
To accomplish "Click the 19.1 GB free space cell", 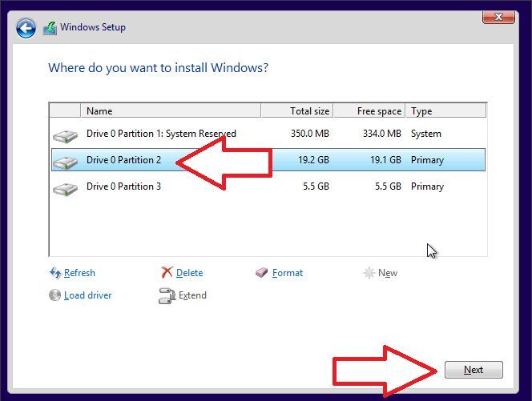I will pyautogui.click(x=385, y=159).
